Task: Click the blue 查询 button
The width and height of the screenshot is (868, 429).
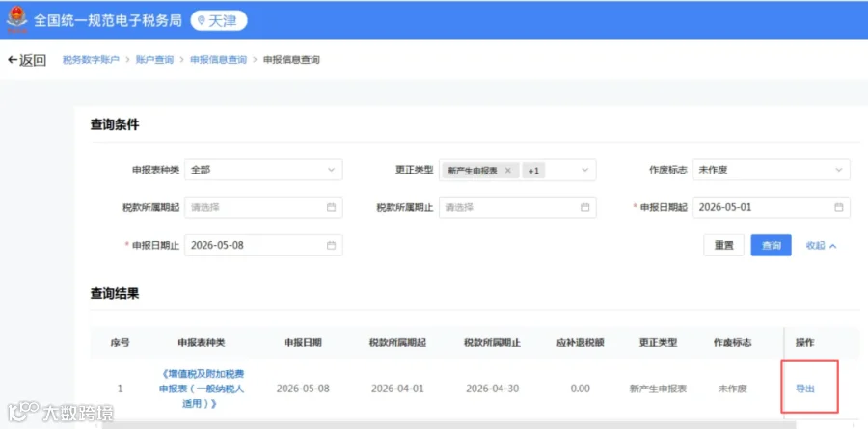Action: tap(772, 245)
